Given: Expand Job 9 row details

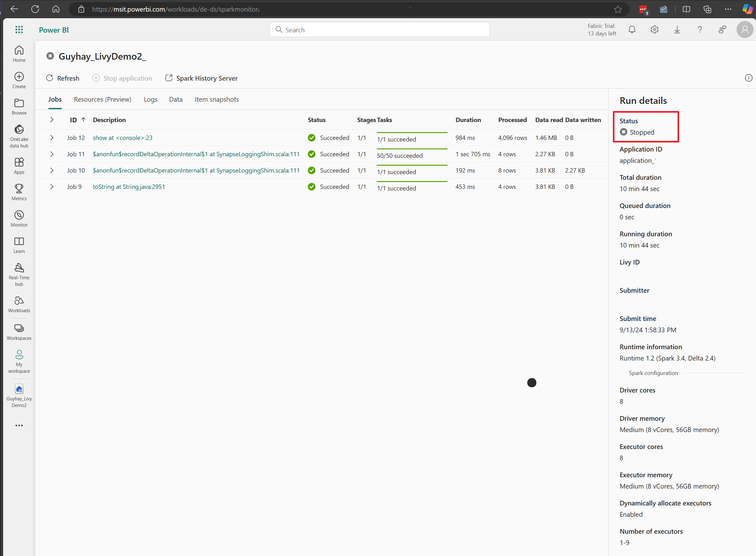Looking at the screenshot, I should [x=52, y=187].
